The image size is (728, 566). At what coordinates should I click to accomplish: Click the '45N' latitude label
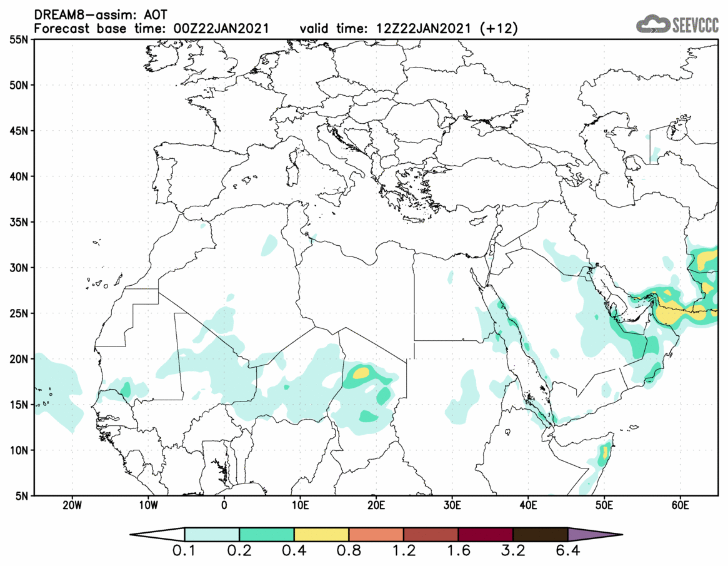[19, 131]
